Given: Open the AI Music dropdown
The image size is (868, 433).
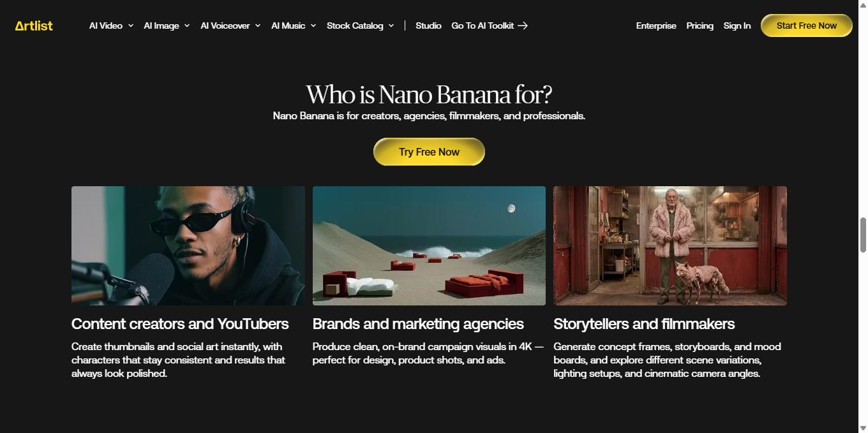Looking at the screenshot, I should coord(294,26).
